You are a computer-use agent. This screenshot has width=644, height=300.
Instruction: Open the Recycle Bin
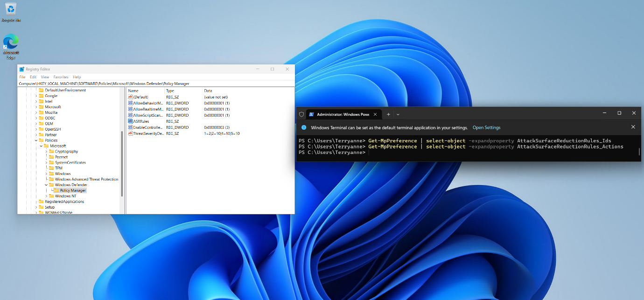tap(10, 9)
